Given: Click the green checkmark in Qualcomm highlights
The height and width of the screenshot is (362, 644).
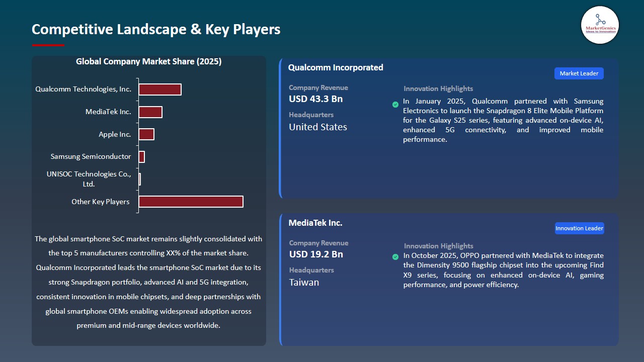Looking at the screenshot, I should point(395,105).
